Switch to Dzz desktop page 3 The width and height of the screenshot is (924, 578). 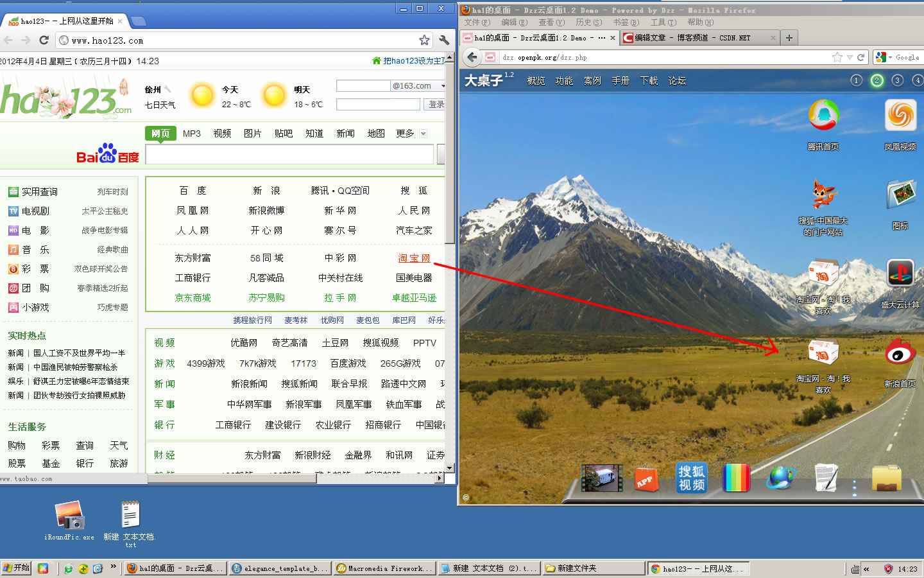point(897,80)
